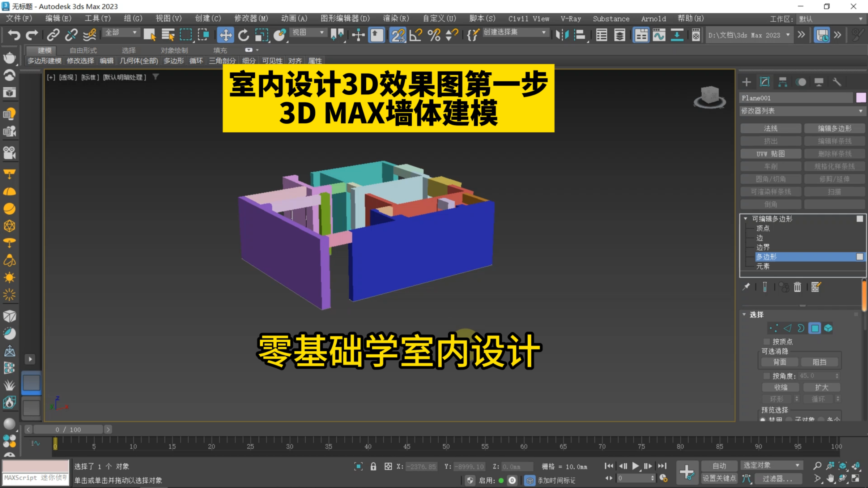The height and width of the screenshot is (488, 868).
Task: Click the command panel orange scrollbar
Action: (864, 296)
